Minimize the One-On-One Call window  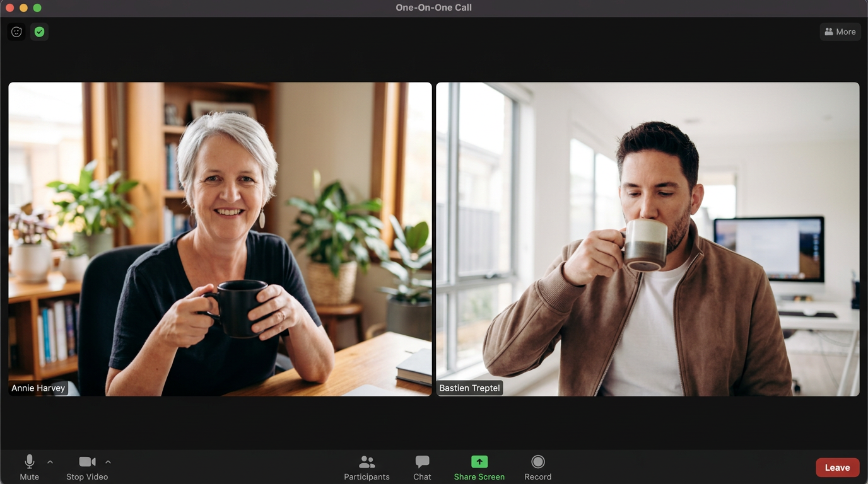coord(23,8)
